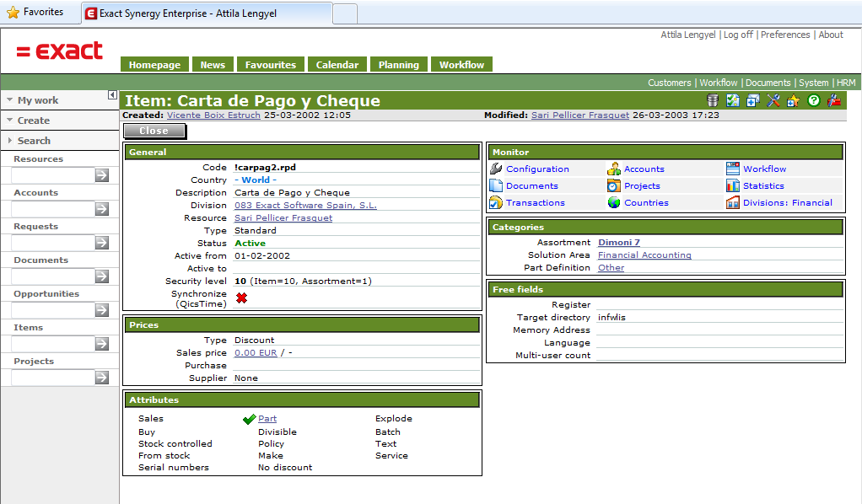Open 083 Exact Software Spain, S.L. division
862x504 pixels.
305,205
